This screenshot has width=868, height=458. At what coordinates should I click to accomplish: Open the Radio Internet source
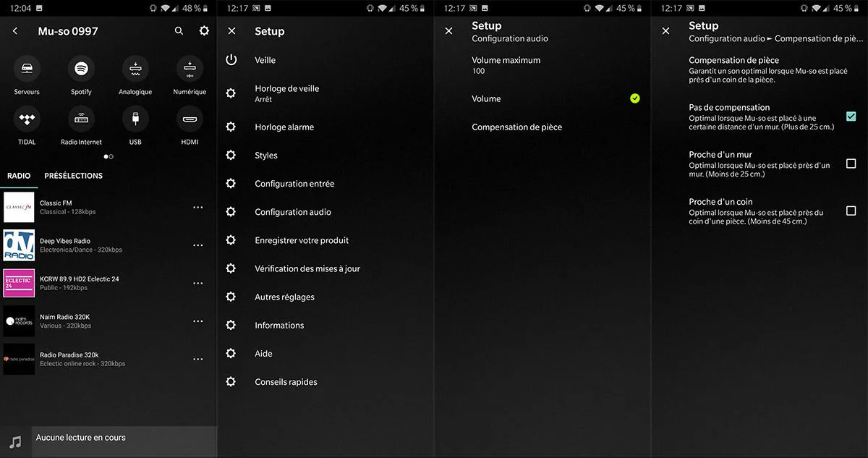pos(81,119)
